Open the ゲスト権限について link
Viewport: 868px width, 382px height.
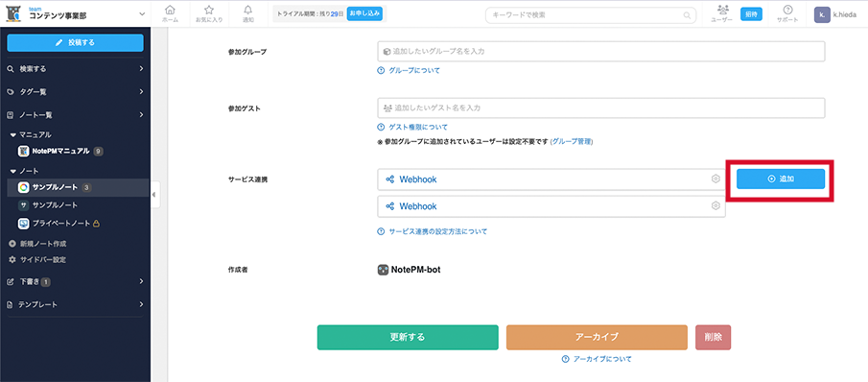[x=418, y=127]
